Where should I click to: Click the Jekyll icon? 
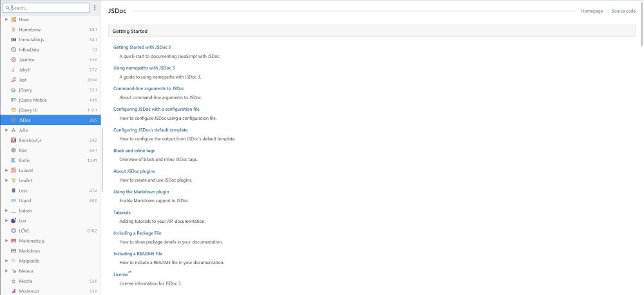coord(14,70)
